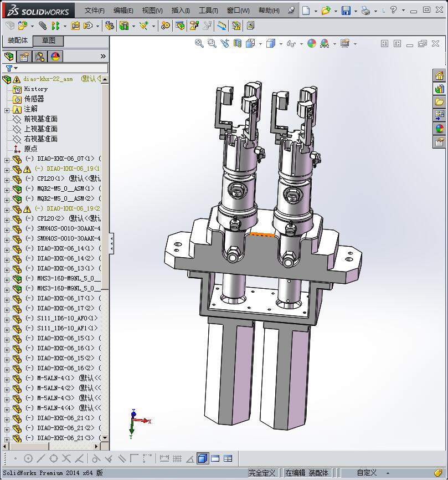Toggle the 3D model view cube button
448x480 pixels.
click(203, 458)
